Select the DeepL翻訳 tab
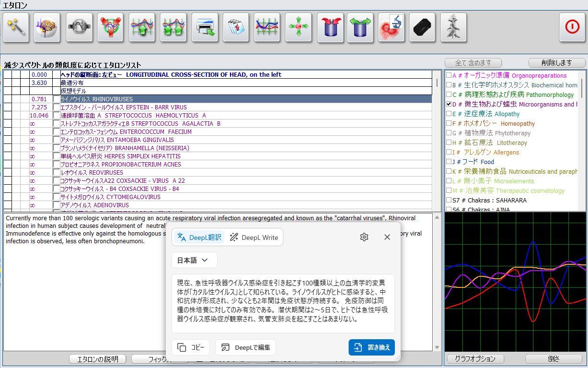The width and height of the screenshot is (588, 368). coord(199,237)
